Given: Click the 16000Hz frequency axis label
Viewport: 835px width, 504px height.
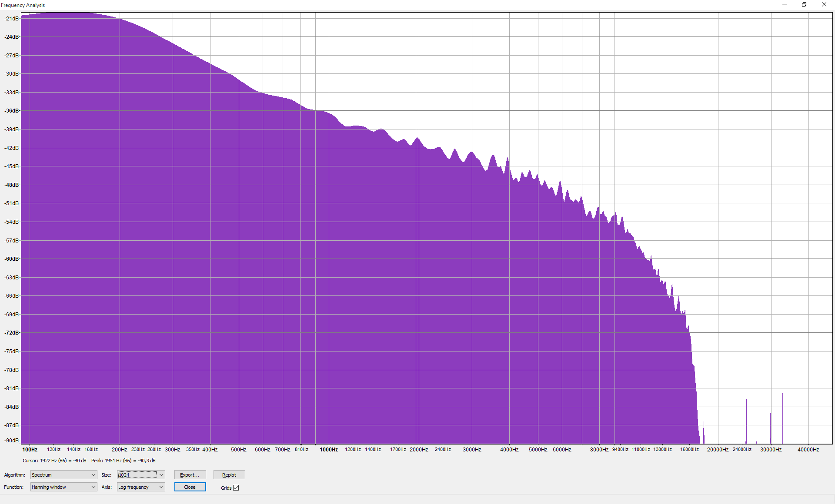Looking at the screenshot, I should point(689,450).
